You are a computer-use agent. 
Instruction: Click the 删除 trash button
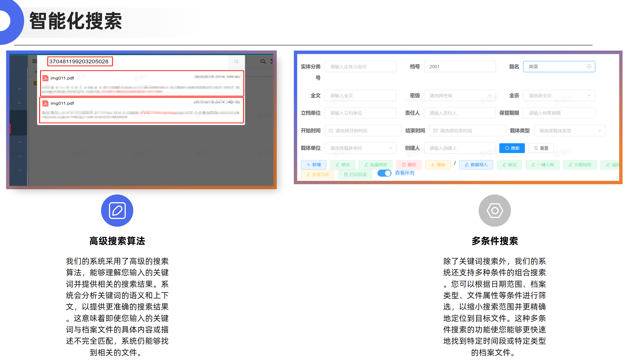[x=409, y=165]
